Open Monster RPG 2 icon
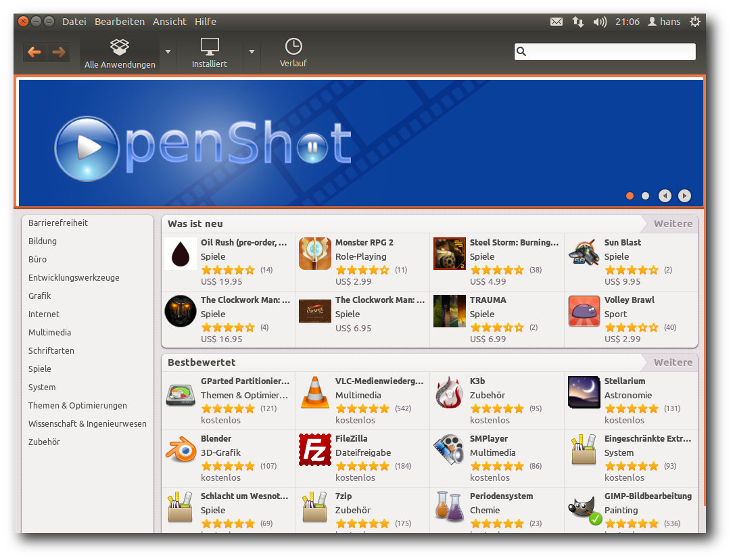Screen dimensions: 733x560 [315, 254]
